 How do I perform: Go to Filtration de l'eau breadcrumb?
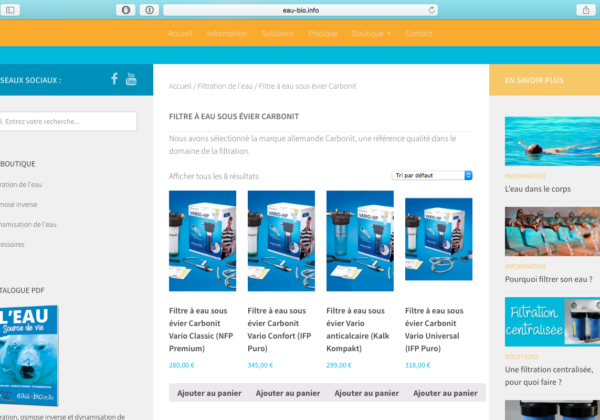coord(225,86)
